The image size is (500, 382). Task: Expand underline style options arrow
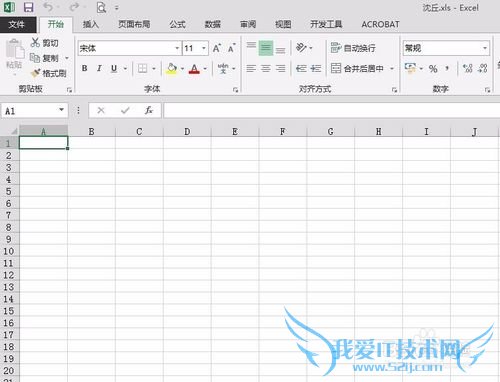tap(125, 68)
